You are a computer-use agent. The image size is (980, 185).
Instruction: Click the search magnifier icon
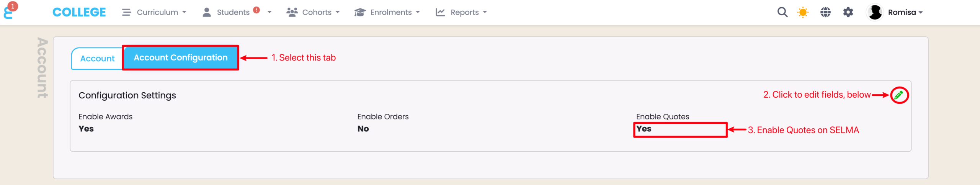click(x=782, y=12)
